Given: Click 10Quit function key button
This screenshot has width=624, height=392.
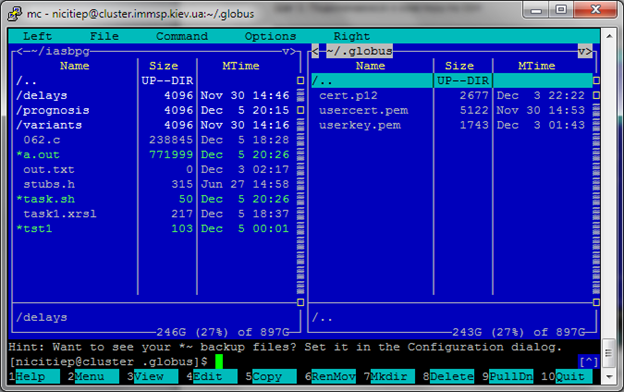Looking at the screenshot, I should click(567, 376).
